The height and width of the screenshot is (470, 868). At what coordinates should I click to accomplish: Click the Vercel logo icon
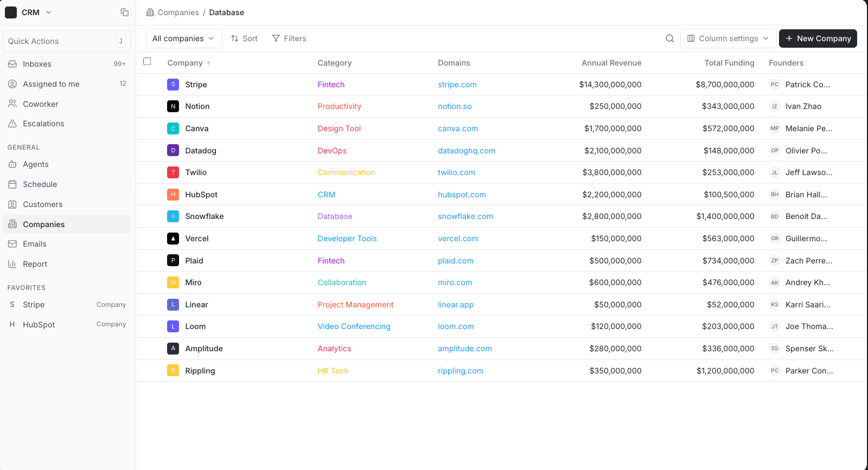173,239
